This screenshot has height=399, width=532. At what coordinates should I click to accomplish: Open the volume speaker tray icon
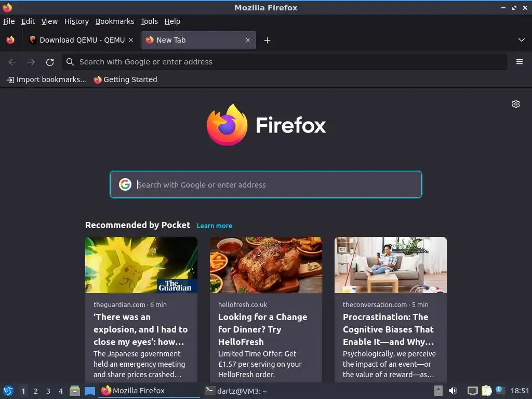pyautogui.click(x=453, y=391)
